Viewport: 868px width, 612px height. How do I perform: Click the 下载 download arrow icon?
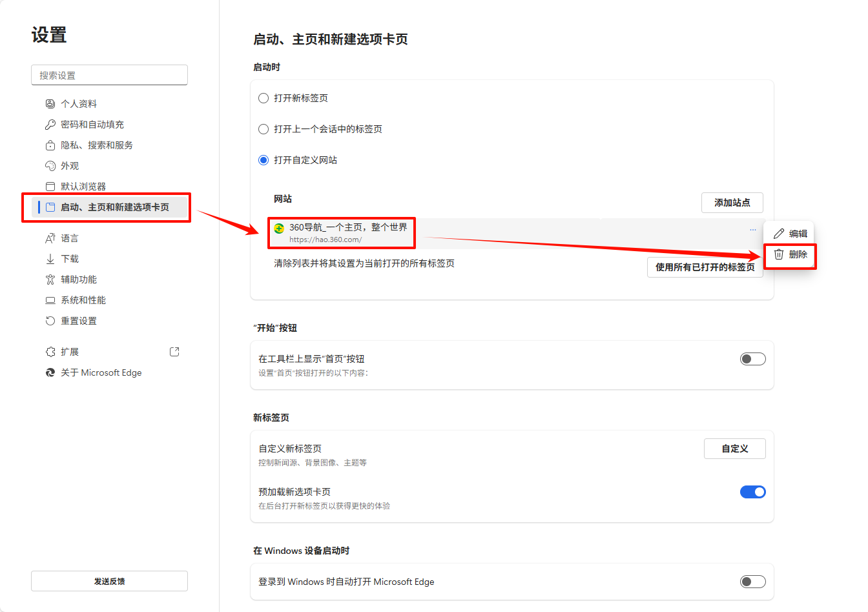[x=50, y=258]
